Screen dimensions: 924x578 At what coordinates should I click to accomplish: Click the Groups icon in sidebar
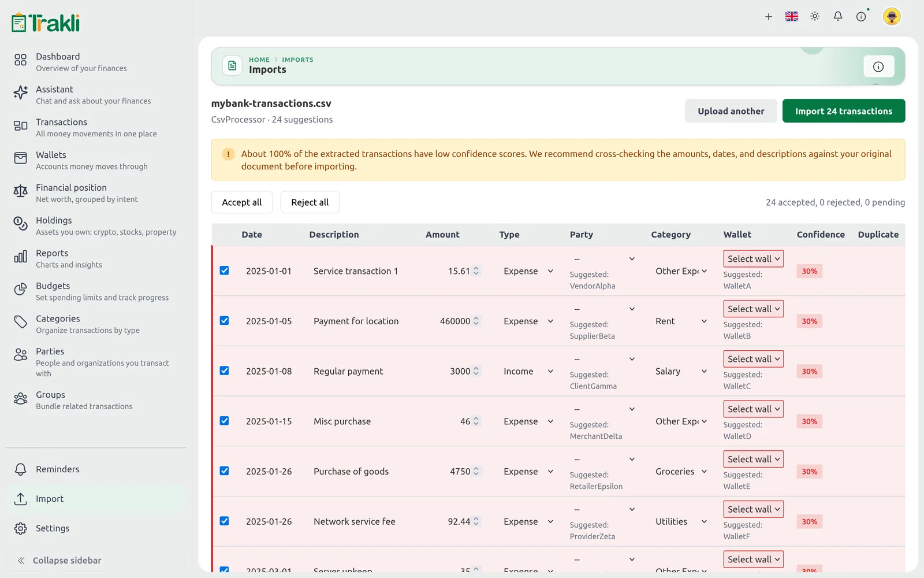click(20, 398)
